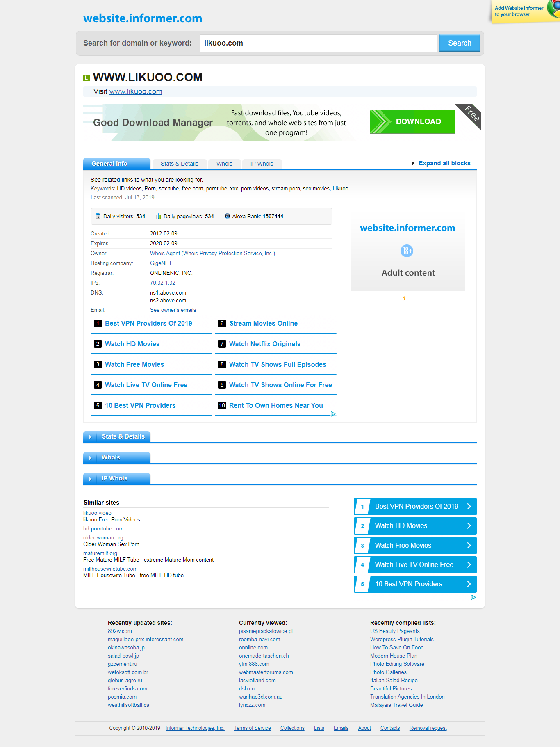Viewport: 560px width, 747px height.
Task: Click the Alexa Rank icon
Action: 227,216
